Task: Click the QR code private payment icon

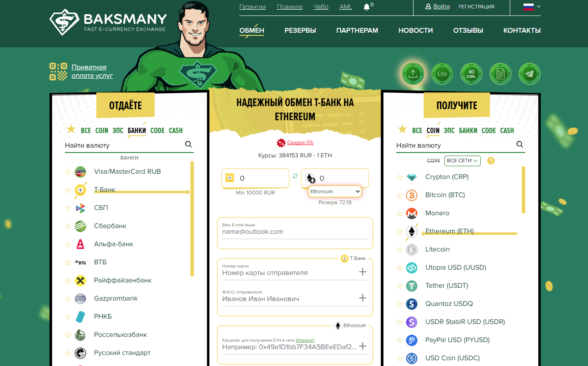Action: click(58, 71)
